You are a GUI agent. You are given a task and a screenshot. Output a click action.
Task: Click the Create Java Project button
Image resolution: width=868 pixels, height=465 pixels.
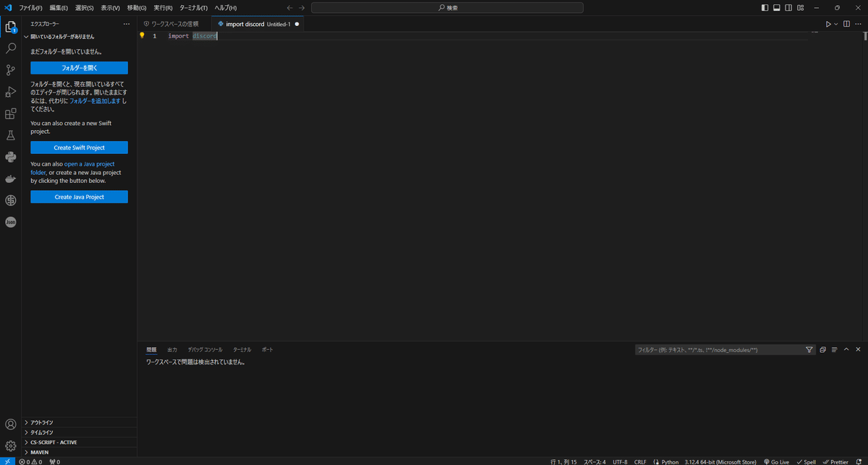click(x=79, y=196)
